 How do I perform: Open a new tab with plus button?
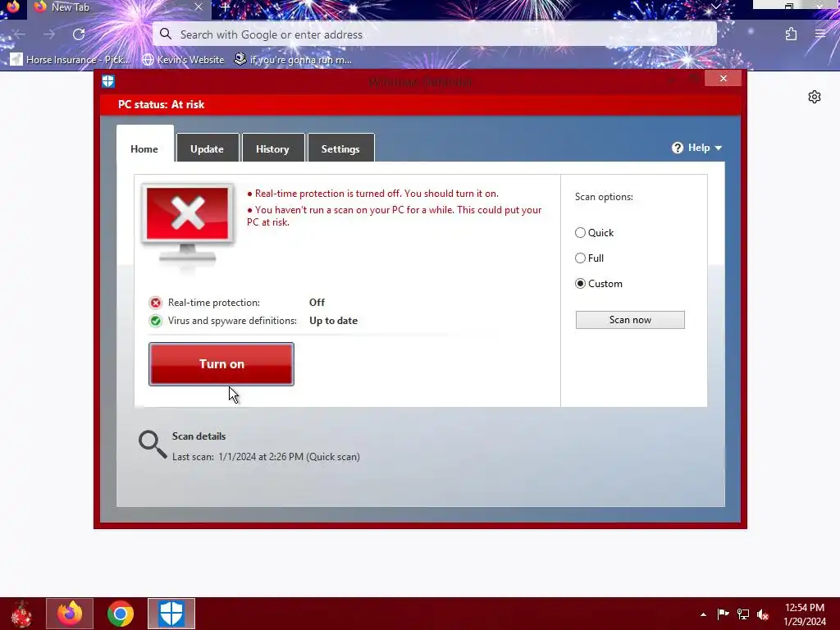tap(226, 7)
